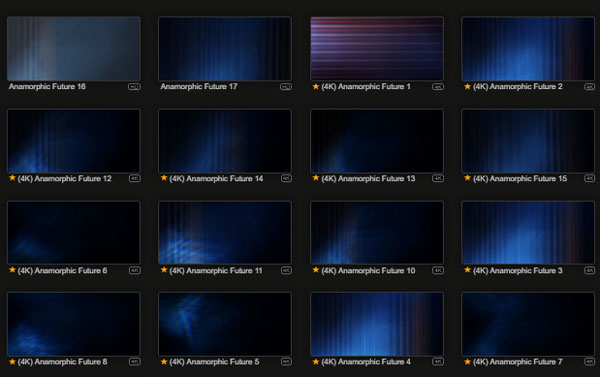The image size is (600, 377).
Task: Click the "(4K) Anamorphic Future 11" label
Action: [216, 271]
